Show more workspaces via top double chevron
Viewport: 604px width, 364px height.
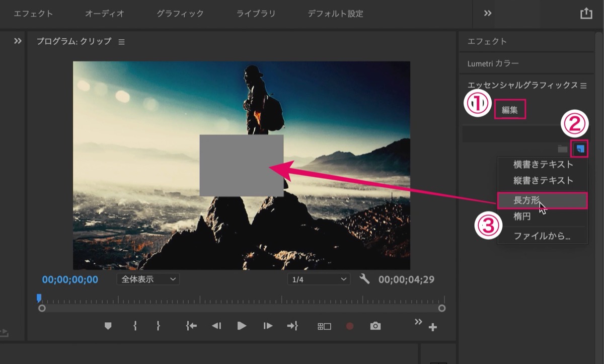tap(488, 14)
